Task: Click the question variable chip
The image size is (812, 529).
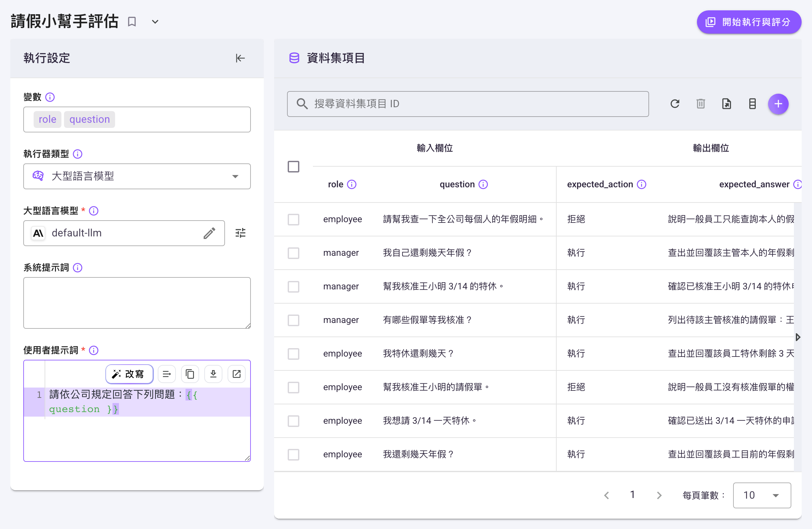Action: pos(90,119)
